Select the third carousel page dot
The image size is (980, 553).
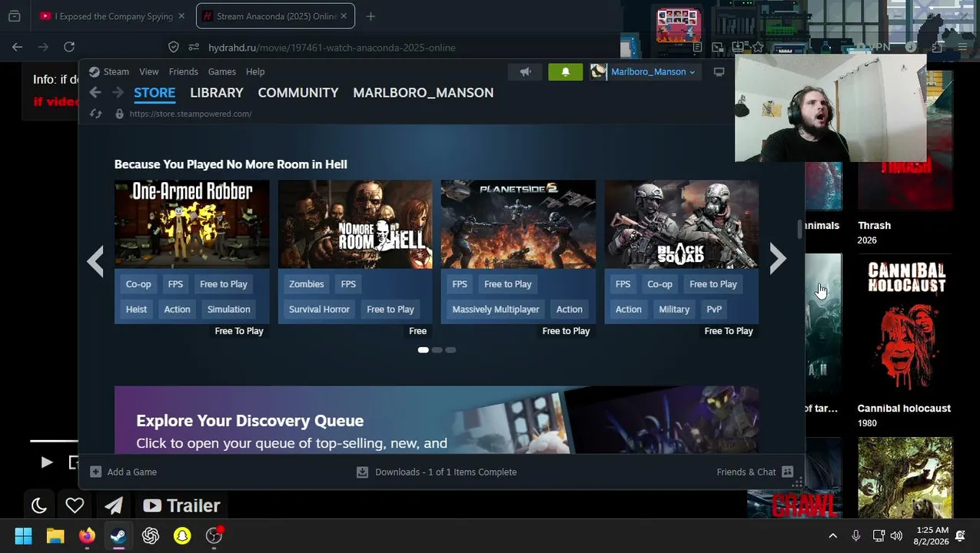450,350
